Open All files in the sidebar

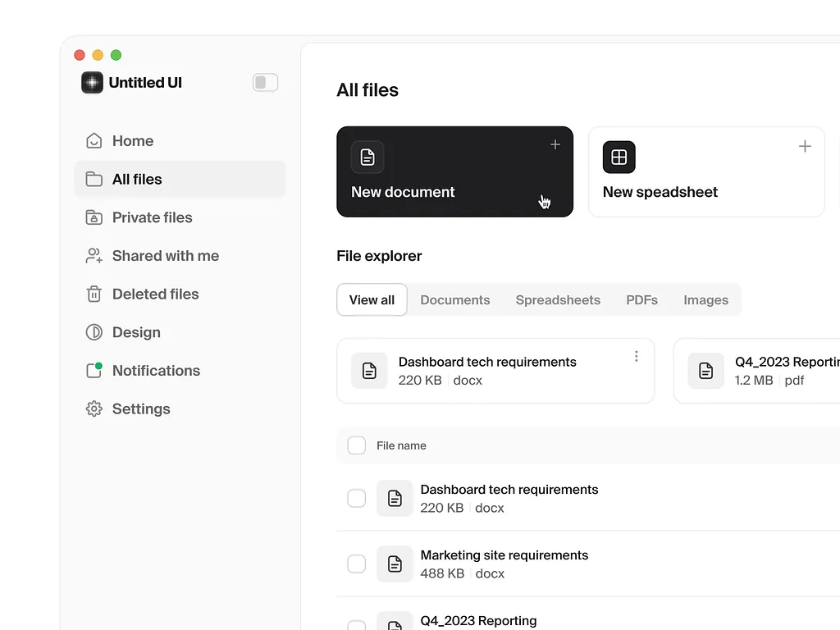[180, 180]
